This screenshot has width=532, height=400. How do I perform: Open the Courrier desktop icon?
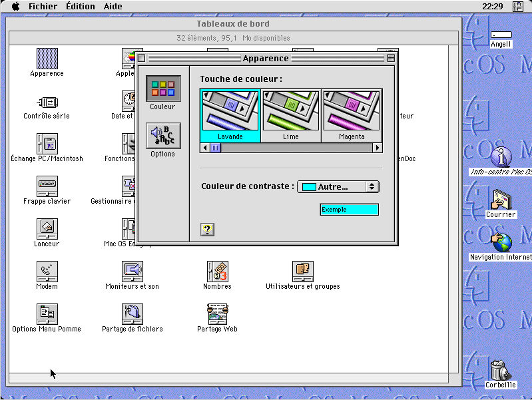coord(501,200)
